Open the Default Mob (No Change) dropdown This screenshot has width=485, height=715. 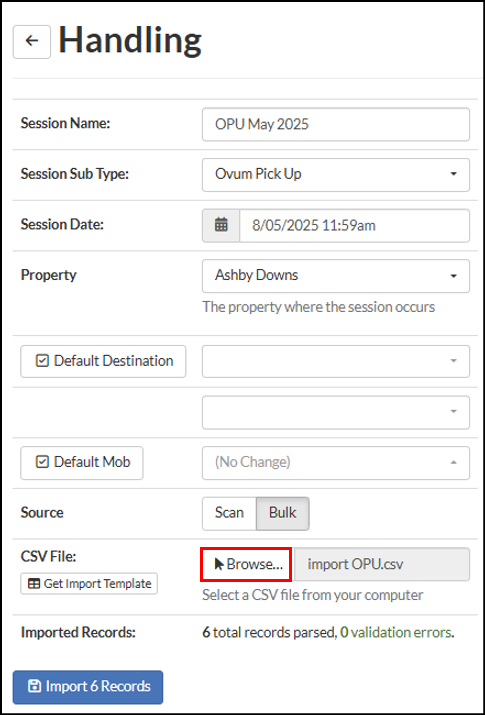click(x=336, y=463)
